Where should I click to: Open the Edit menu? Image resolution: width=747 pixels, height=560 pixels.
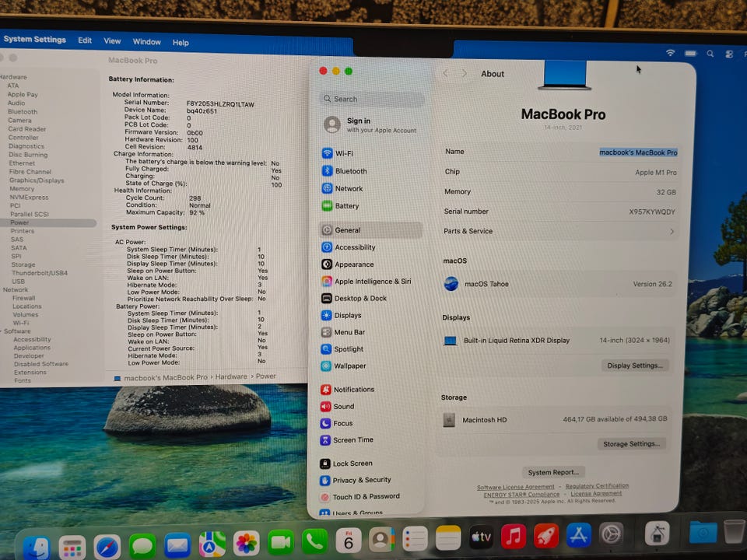pyautogui.click(x=85, y=40)
